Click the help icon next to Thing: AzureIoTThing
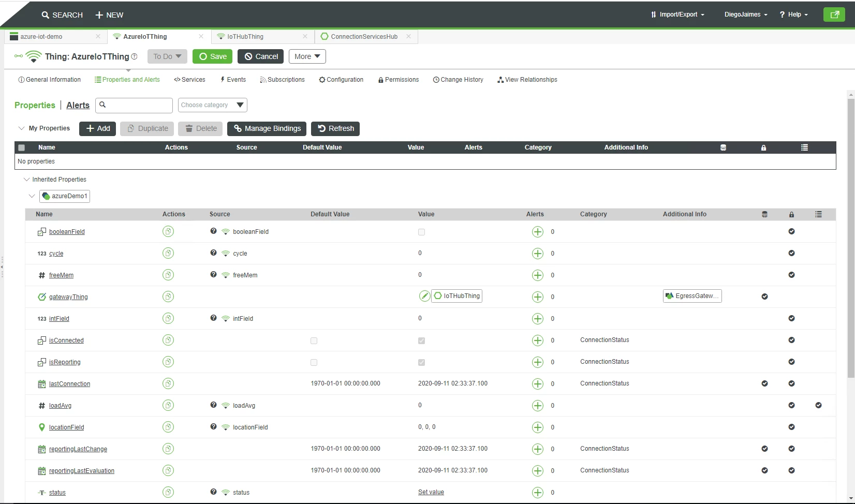This screenshot has height=504, width=855. click(x=135, y=56)
